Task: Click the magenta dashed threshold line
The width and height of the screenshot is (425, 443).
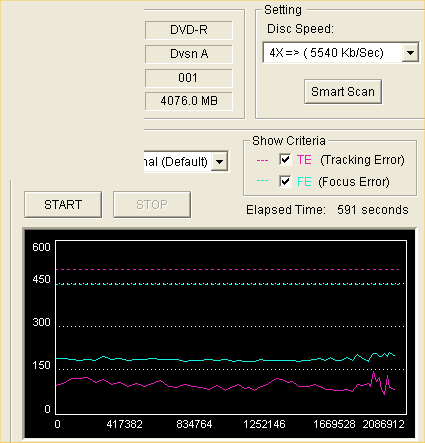Action: 228,269
